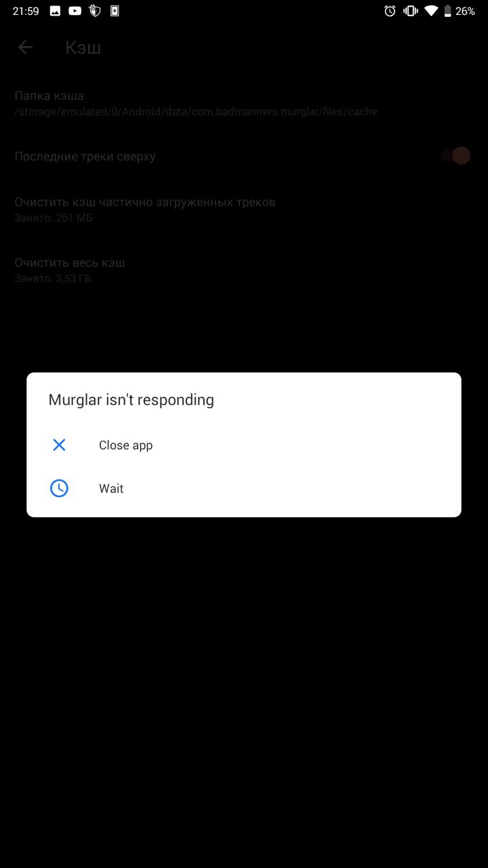Select the Close app option
The height and width of the screenshot is (868, 488).
244,445
